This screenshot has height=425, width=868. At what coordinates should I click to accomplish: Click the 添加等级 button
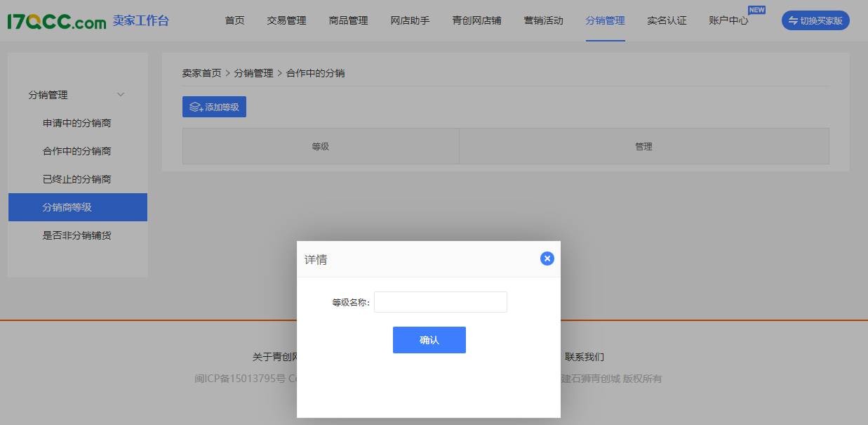214,107
